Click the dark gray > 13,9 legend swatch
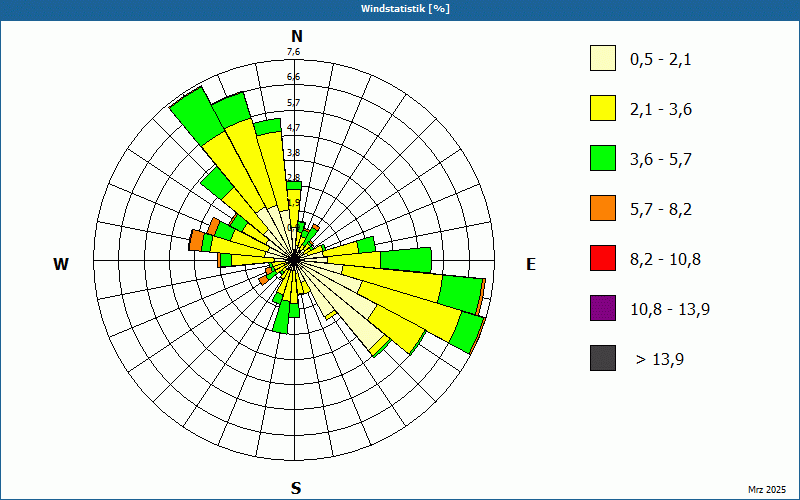This screenshot has width=800, height=500. coord(603,358)
